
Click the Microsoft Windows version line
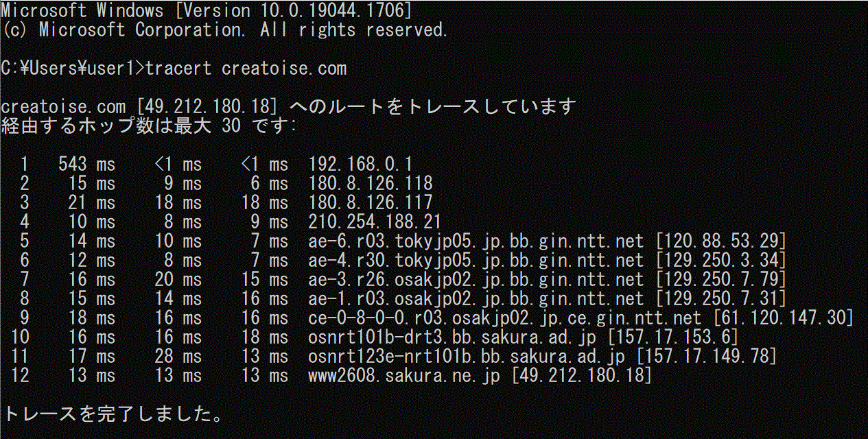tap(207, 11)
